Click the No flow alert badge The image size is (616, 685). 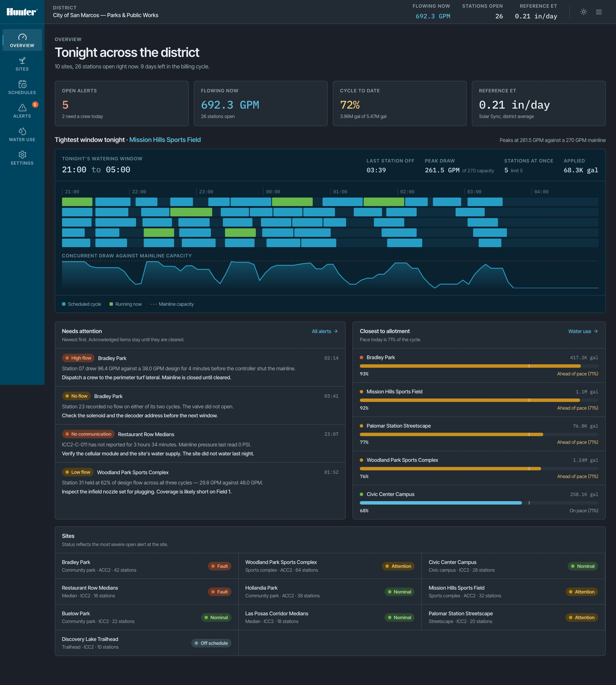76,396
